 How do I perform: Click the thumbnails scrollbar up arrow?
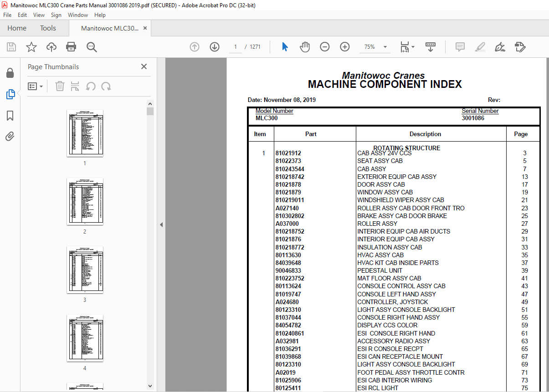tap(150, 103)
